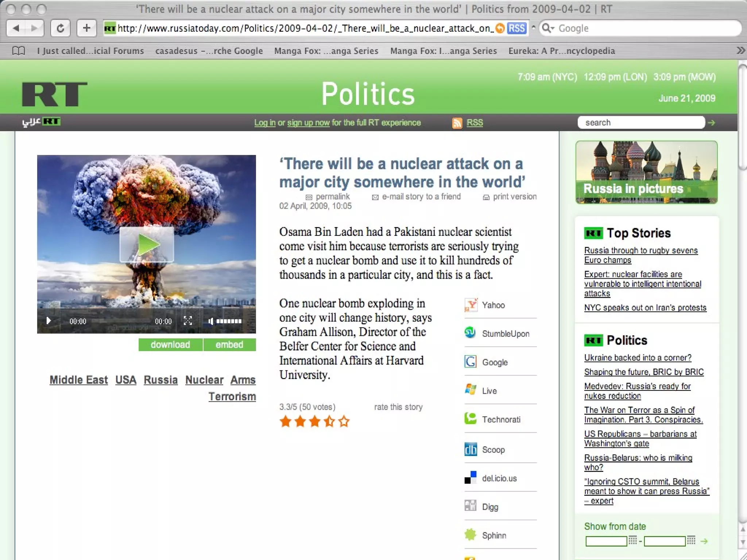Click the browser reload page button
Viewport: 747px width, 560px height.
point(60,28)
